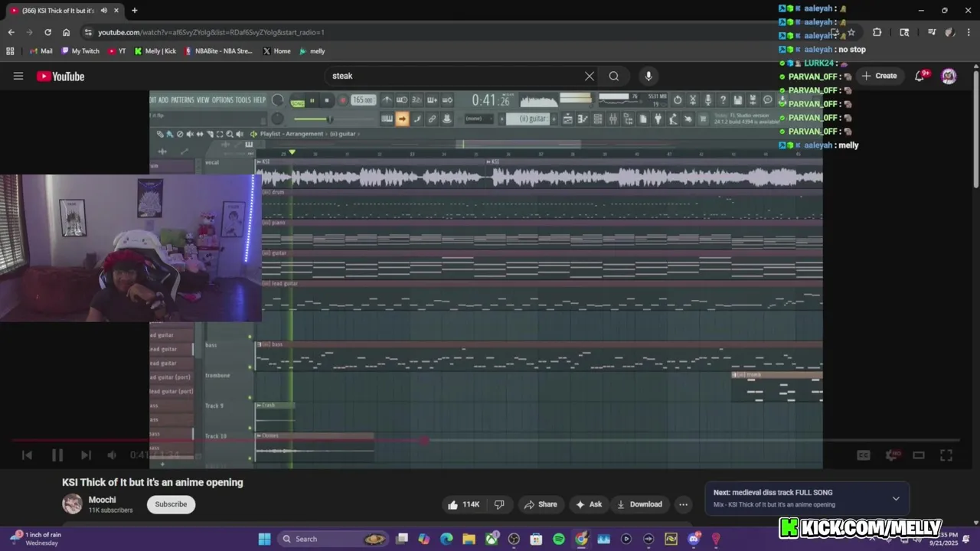
Task: Open Task View on the taskbar
Action: (x=402, y=539)
